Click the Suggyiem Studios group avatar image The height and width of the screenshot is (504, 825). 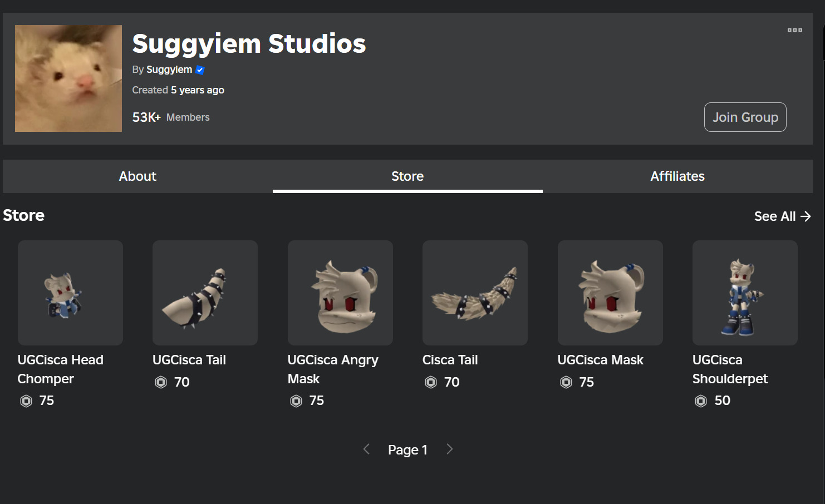(68, 78)
